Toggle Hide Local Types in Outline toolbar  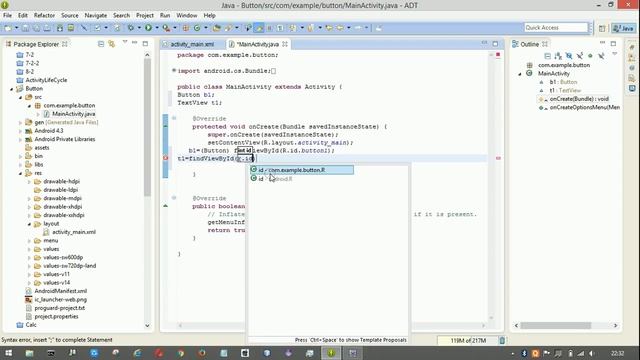[x=601, y=56]
